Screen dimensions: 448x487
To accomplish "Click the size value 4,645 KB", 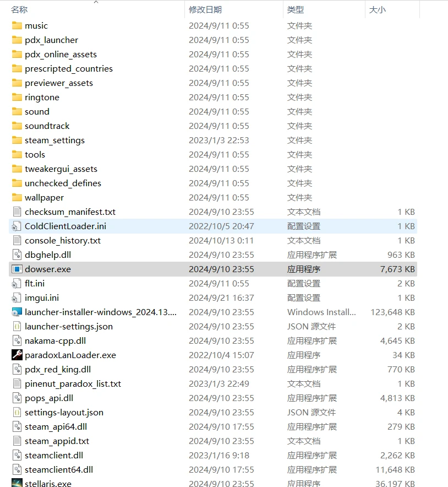I will [397, 340].
